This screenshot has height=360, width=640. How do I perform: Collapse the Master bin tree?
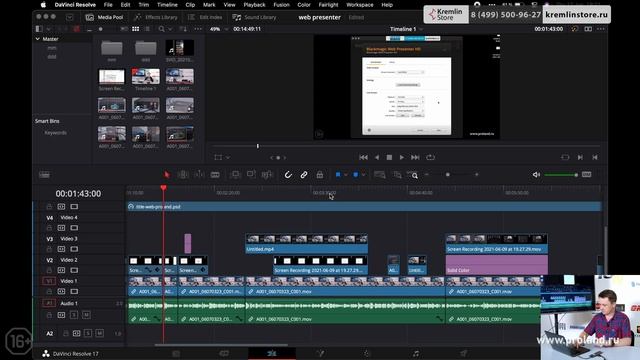click(x=38, y=39)
